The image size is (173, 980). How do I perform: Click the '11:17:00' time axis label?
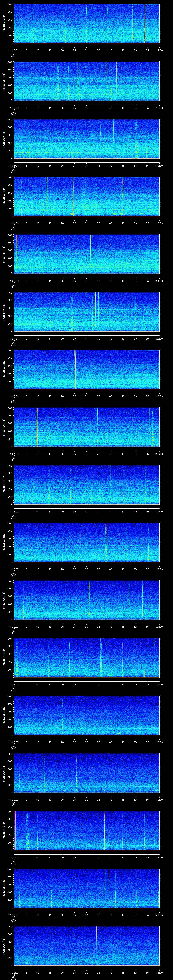[14, 108]
